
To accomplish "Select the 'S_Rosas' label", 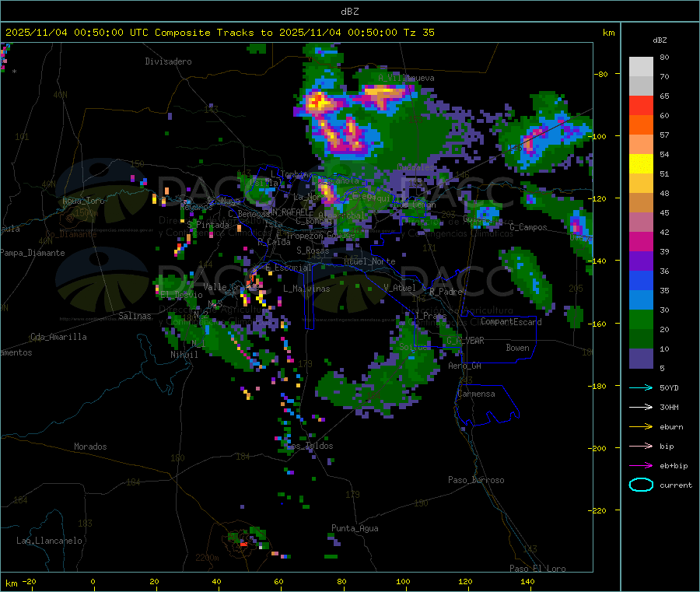I will coord(313,250).
